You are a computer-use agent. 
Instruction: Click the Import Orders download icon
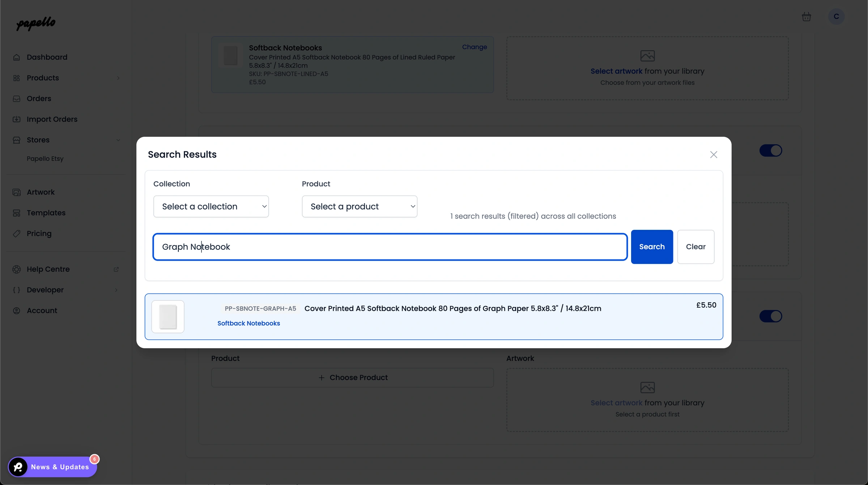17,119
